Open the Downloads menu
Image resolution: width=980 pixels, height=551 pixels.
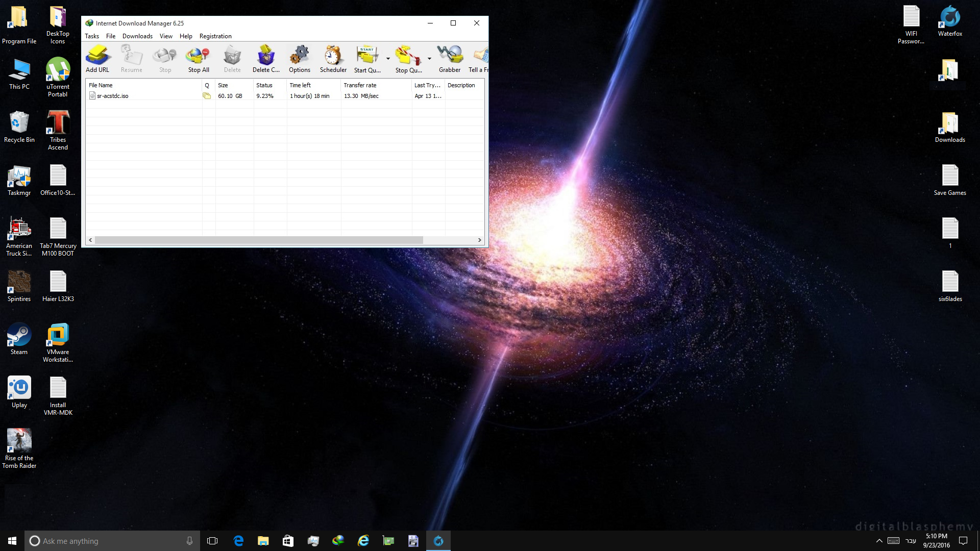137,36
